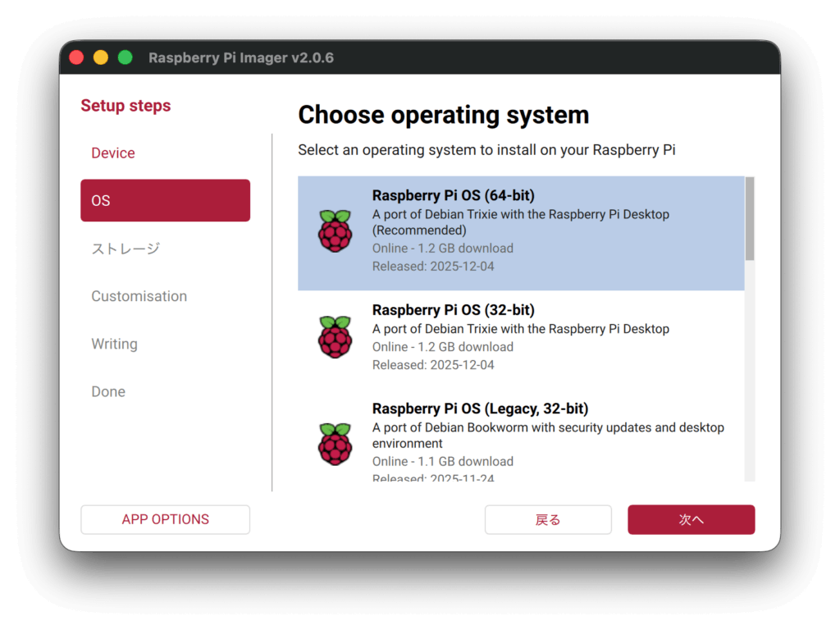This screenshot has width=840, height=630.
Task: Click the OS list scrollbar thumb
Action: pos(749,218)
